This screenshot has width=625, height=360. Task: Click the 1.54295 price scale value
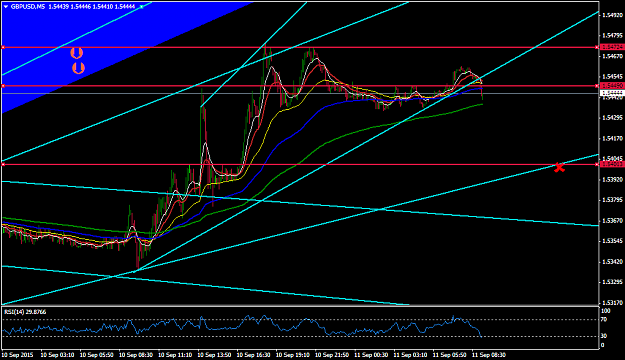coord(612,118)
